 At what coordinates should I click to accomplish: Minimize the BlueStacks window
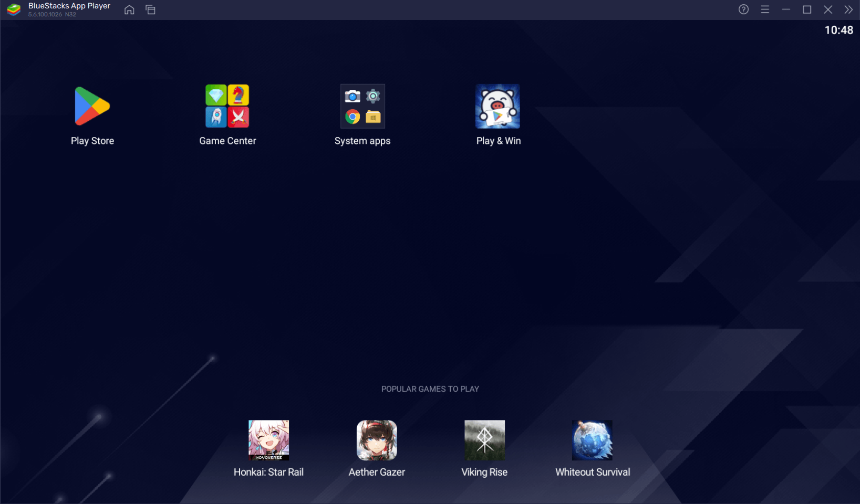(x=786, y=9)
